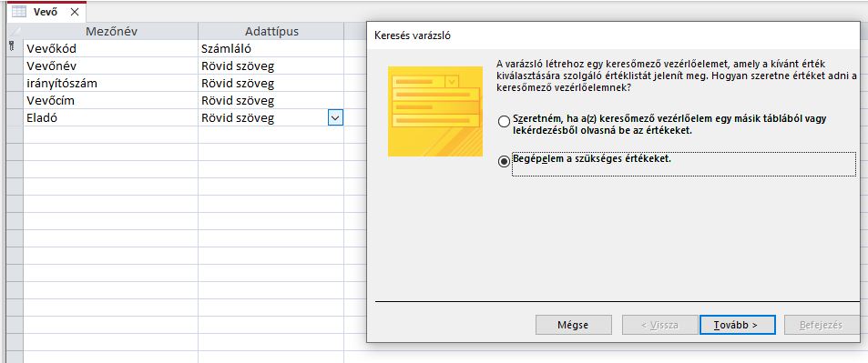
Task: Click the Rövid szöveg cell for irányítószám
Action: coord(271,83)
